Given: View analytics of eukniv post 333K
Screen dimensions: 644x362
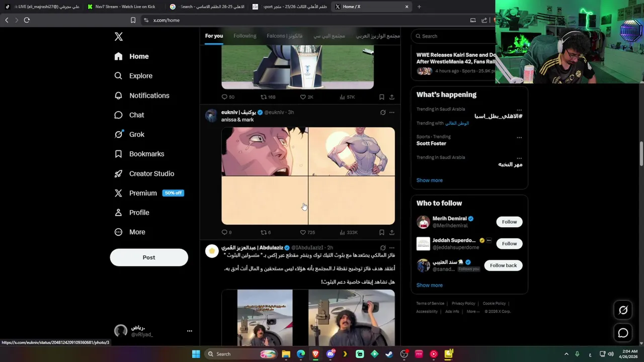Looking at the screenshot, I should tap(349, 232).
